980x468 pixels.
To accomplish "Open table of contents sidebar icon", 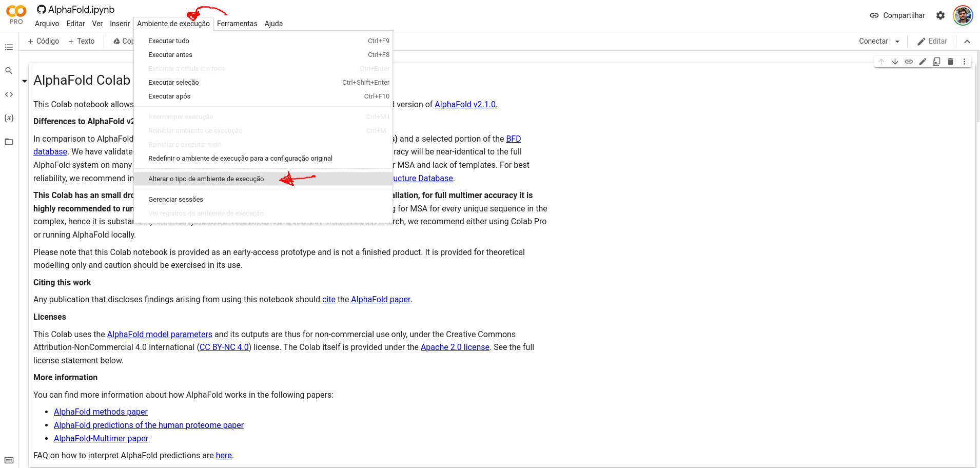I will coord(9,47).
